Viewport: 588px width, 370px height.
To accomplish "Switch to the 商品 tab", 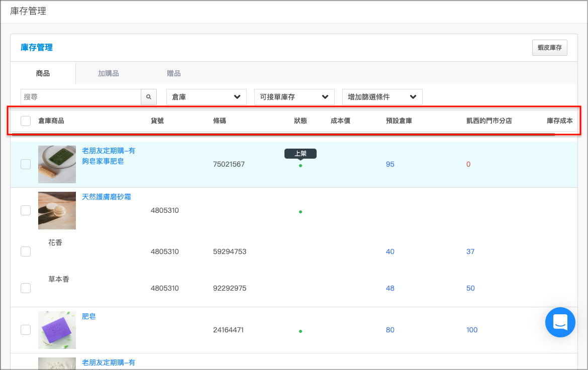I will 43,73.
